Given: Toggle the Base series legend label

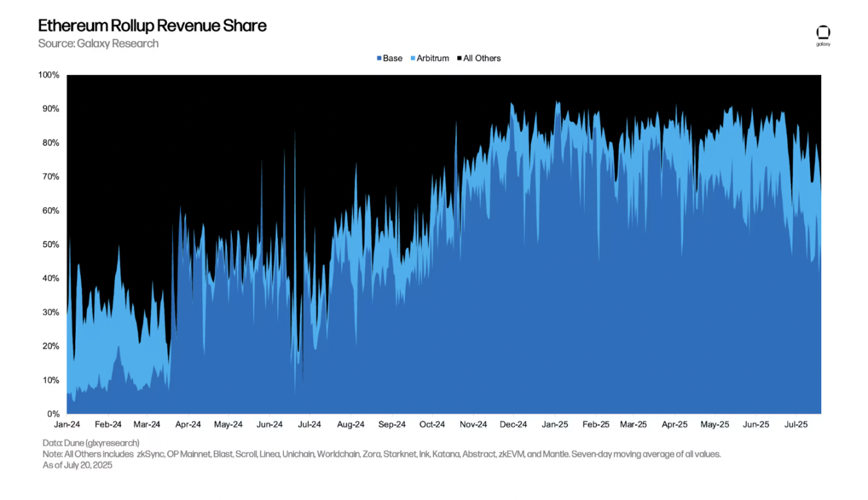Looking at the screenshot, I should (393, 58).
